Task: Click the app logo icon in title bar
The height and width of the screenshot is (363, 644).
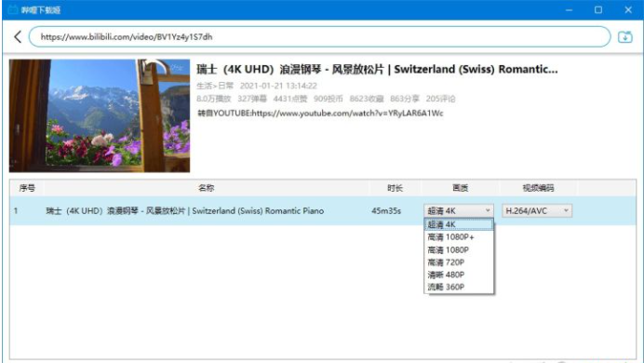Action: point(13,10)
